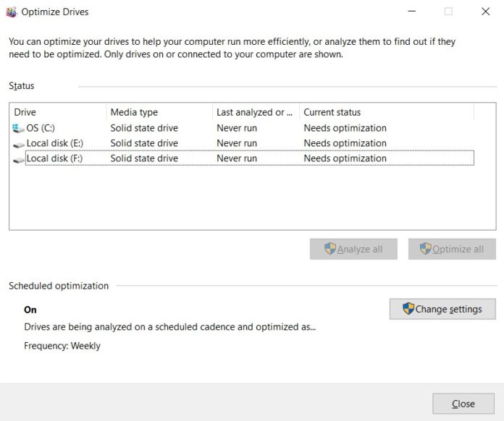
Task: Select the Local disk (E:) drive name
Action: [x=54, y=143]
